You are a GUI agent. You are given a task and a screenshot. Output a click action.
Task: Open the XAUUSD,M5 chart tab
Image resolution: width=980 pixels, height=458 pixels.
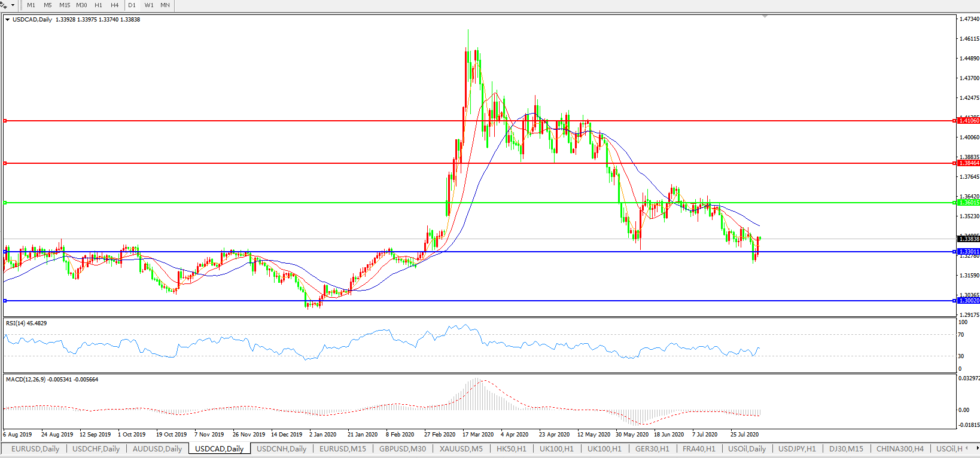click(461, 449)
